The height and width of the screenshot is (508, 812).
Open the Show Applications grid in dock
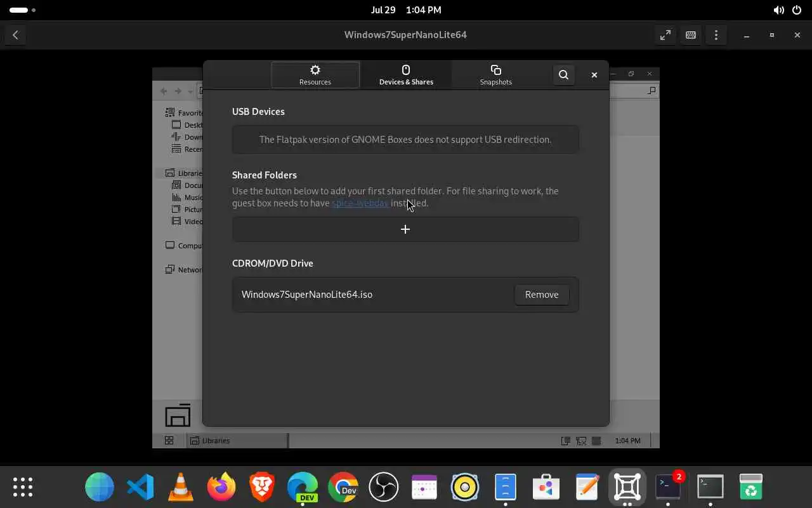23,487
